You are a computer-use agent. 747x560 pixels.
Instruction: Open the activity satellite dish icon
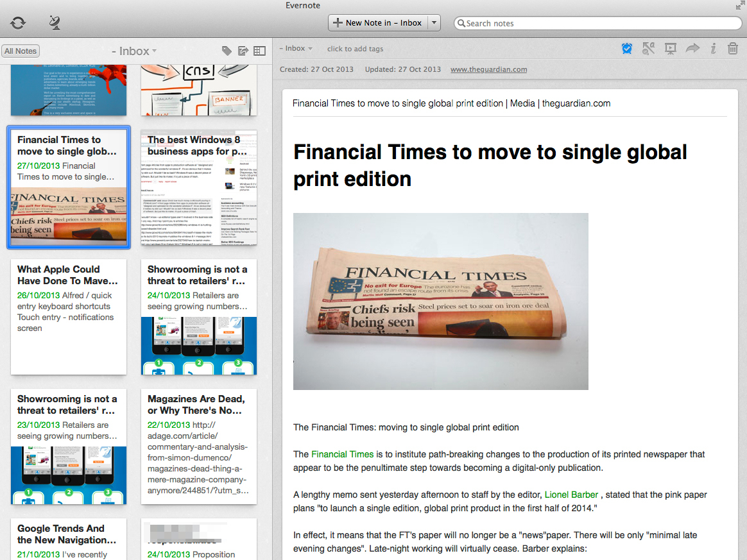coord(55,22)
